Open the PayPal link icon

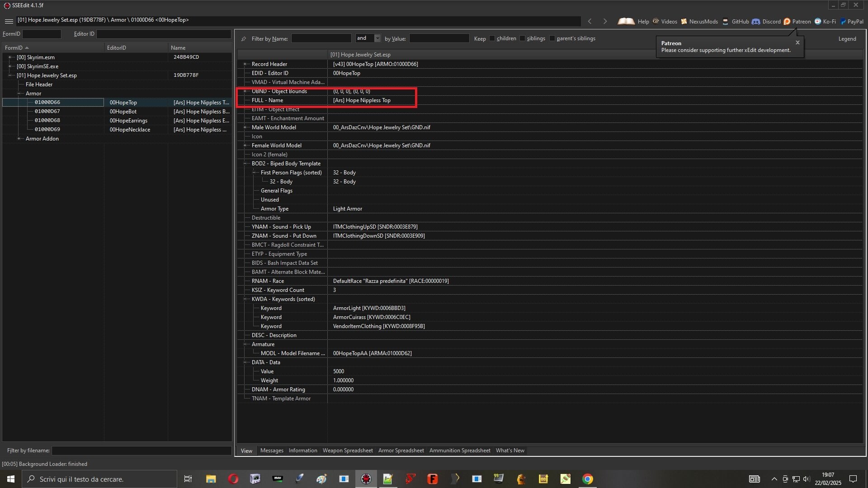click(x=843, y=21)
